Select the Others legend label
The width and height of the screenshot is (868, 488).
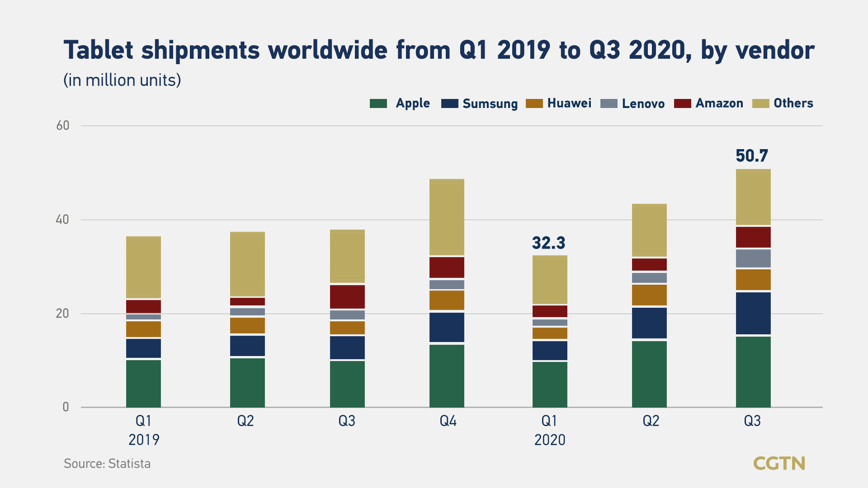793,103
